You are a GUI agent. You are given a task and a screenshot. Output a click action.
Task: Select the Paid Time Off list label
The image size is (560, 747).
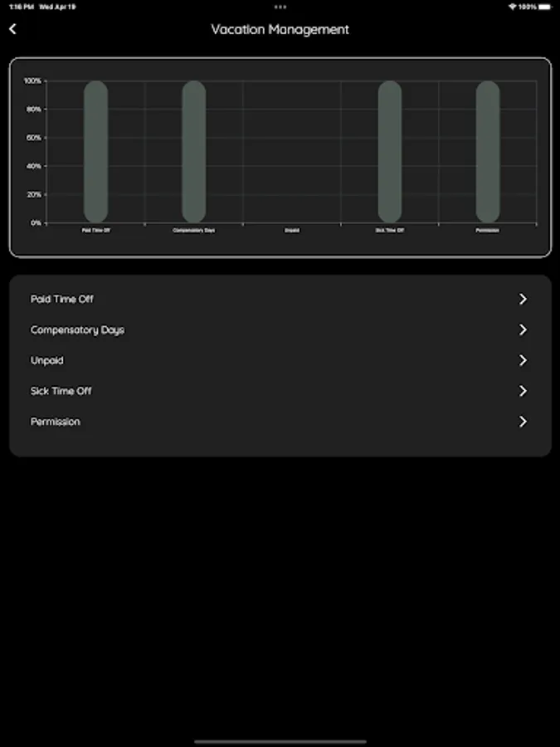coord(62,299)
